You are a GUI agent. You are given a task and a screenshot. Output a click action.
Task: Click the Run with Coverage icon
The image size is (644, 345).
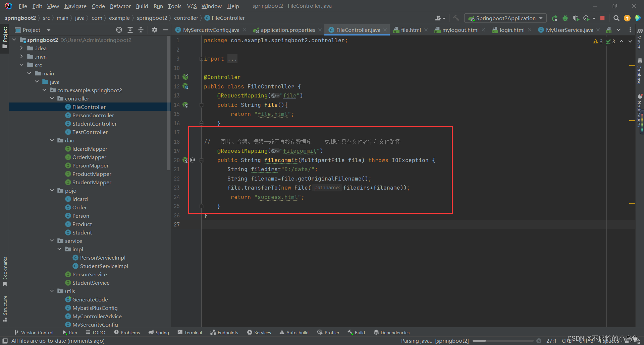(576, 18)
